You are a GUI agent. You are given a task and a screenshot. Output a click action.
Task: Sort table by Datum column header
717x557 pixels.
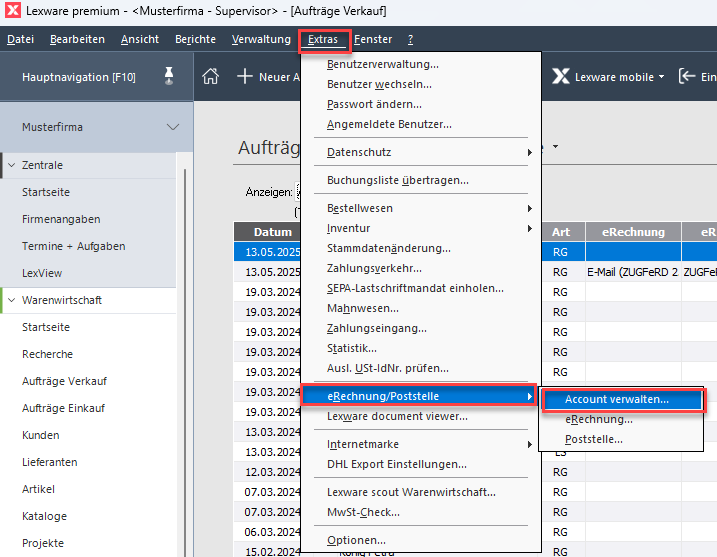pos(268,232)
